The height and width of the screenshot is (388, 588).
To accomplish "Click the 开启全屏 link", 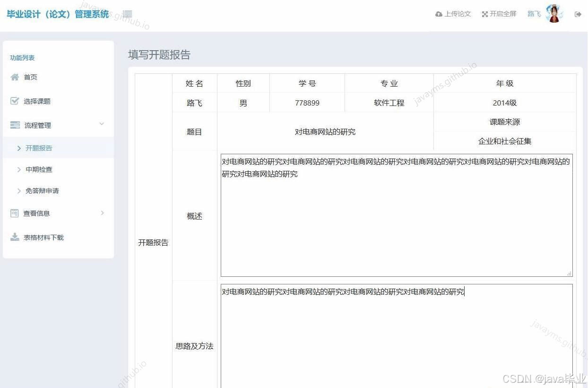I will [x=503, y=14].
